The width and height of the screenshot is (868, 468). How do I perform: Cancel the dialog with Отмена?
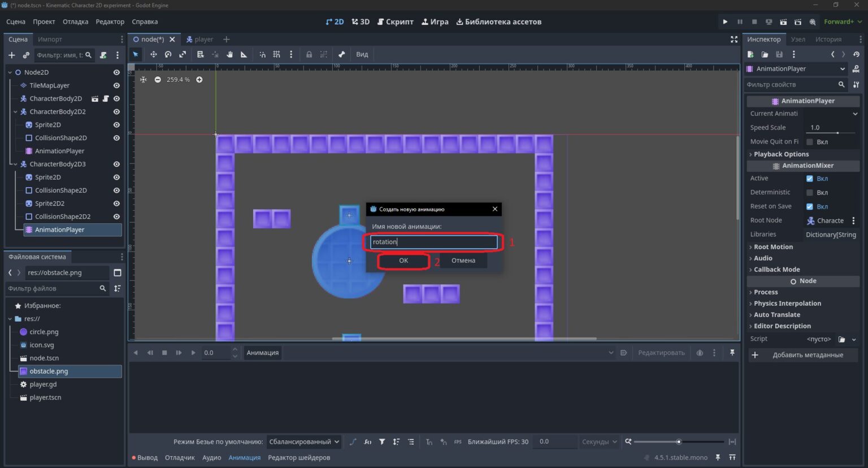463,261
